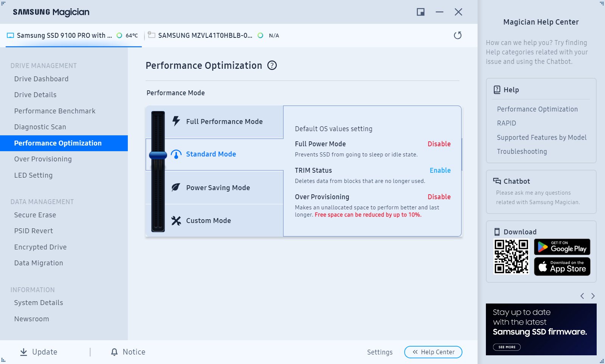Open the App Store download badge

click(562, 266)
